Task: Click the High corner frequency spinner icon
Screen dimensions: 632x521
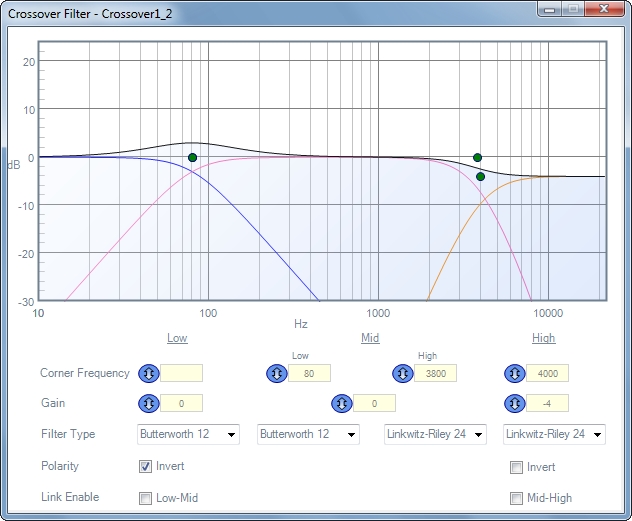Action: tap(514, 373)
